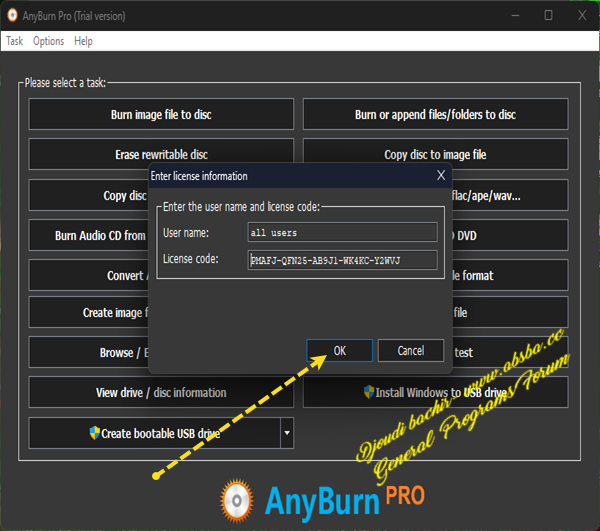Confirm license with the OK button
This screenshot has width=600, height=531.
(339, 350)
